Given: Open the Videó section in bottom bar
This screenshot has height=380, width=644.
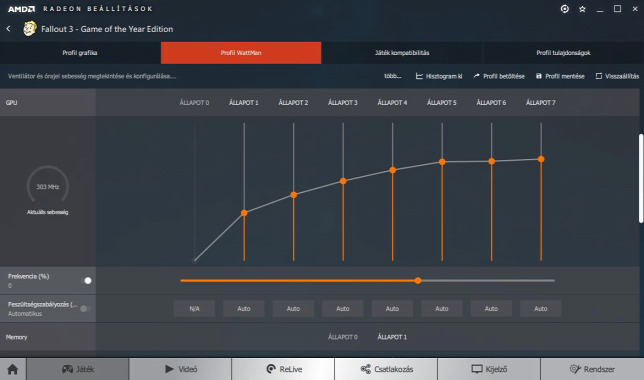Looking at the screenshot, I should tap(180, 369).
